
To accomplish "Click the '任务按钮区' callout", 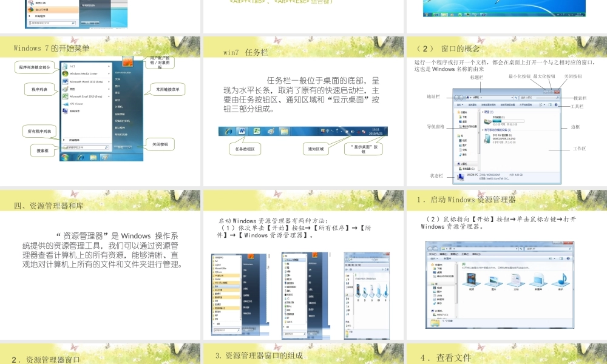I will 245,149.
